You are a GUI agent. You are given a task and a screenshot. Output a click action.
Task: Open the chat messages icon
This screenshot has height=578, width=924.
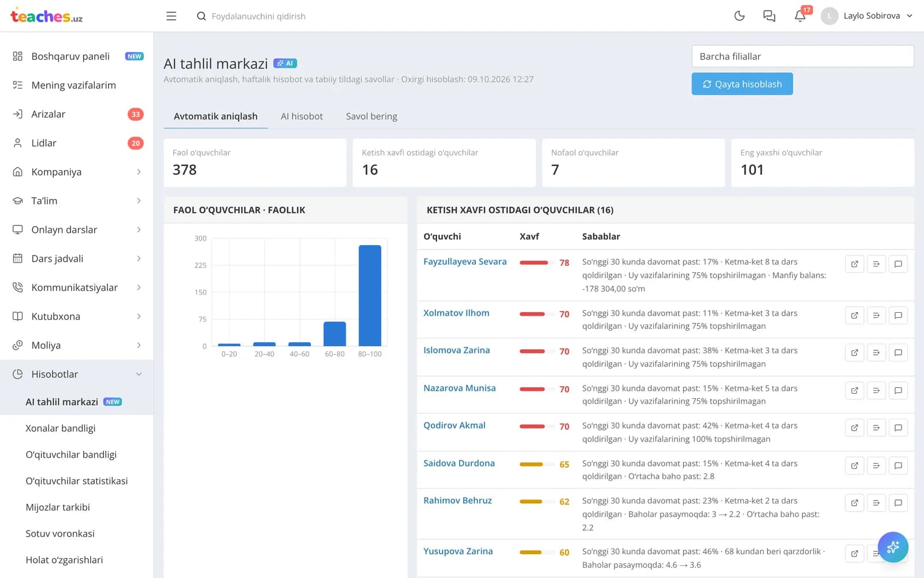click(769, 16)
